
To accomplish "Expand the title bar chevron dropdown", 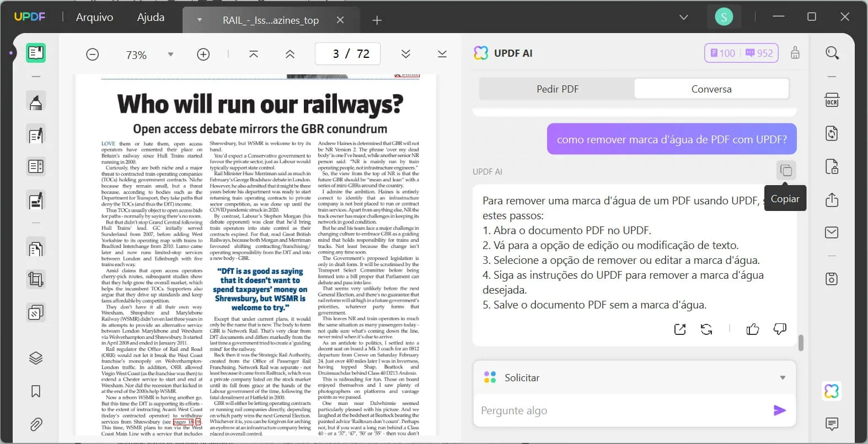I will (x=684, y=18).
